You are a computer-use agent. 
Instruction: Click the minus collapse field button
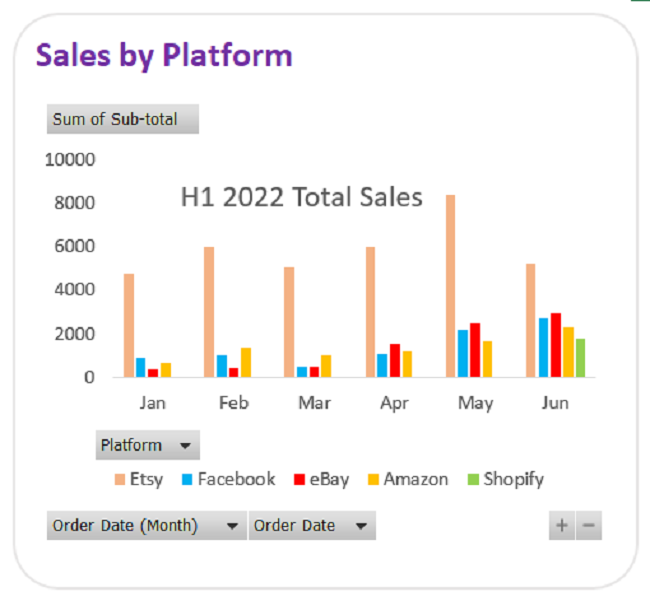[x=589, y=526]
